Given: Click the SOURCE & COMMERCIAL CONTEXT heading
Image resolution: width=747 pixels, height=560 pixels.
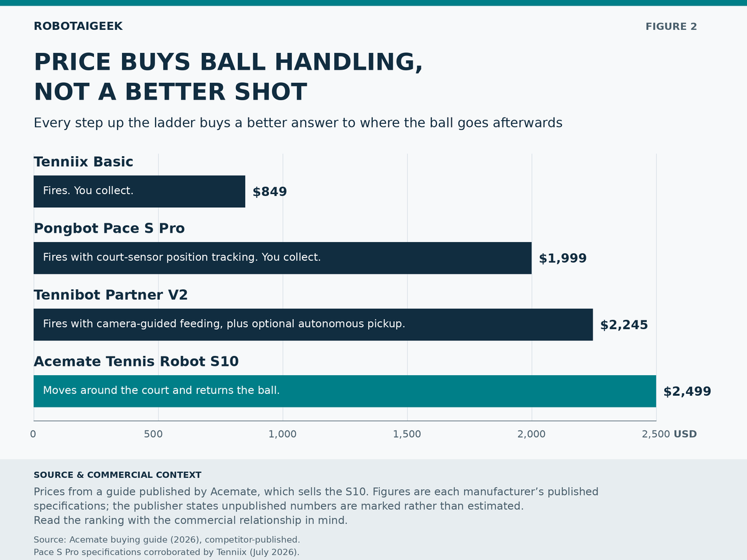Looking at the screenshot, I should (x=118, y=475).
